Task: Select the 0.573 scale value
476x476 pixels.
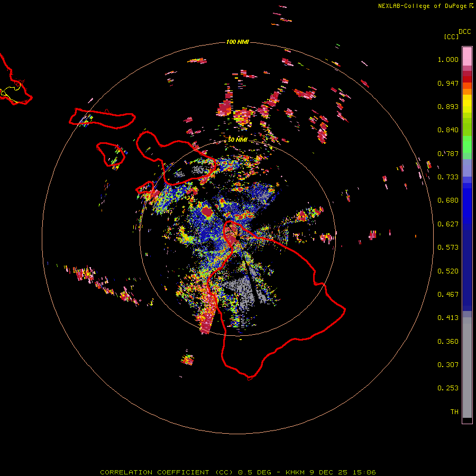Action: pyautogui.click(x=448, y=248)
